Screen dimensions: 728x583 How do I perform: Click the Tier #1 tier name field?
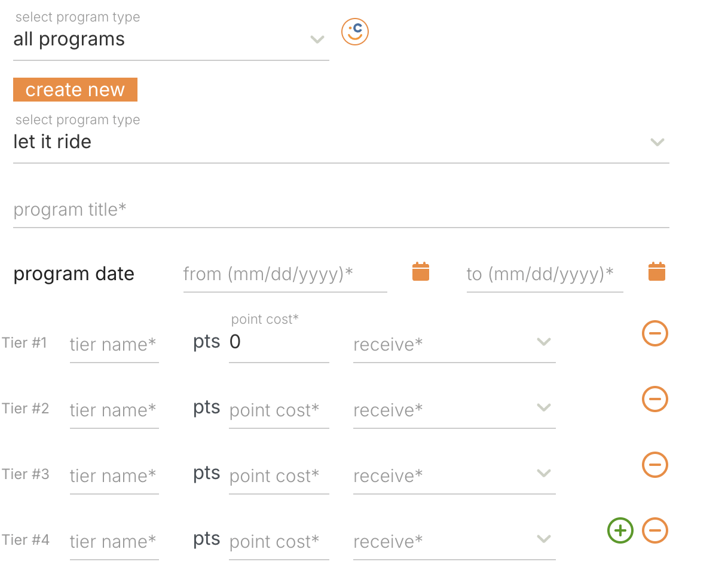(x=114, y=345)
